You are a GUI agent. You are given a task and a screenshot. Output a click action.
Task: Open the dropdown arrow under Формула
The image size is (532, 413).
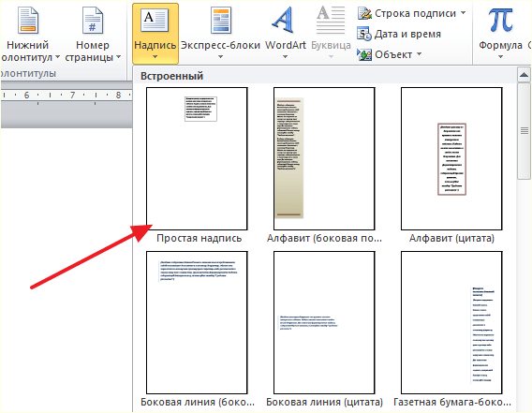pos(500,57)
